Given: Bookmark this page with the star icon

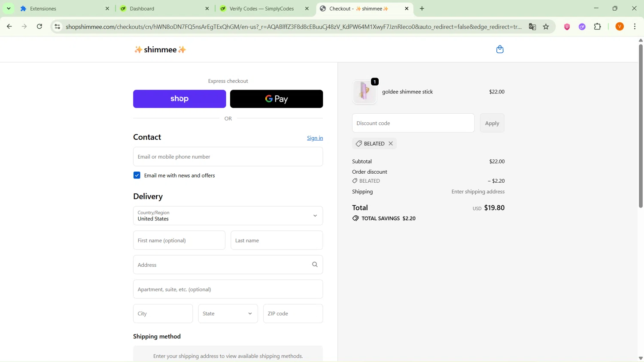Looking at the screenshot, I should (546, 27).
